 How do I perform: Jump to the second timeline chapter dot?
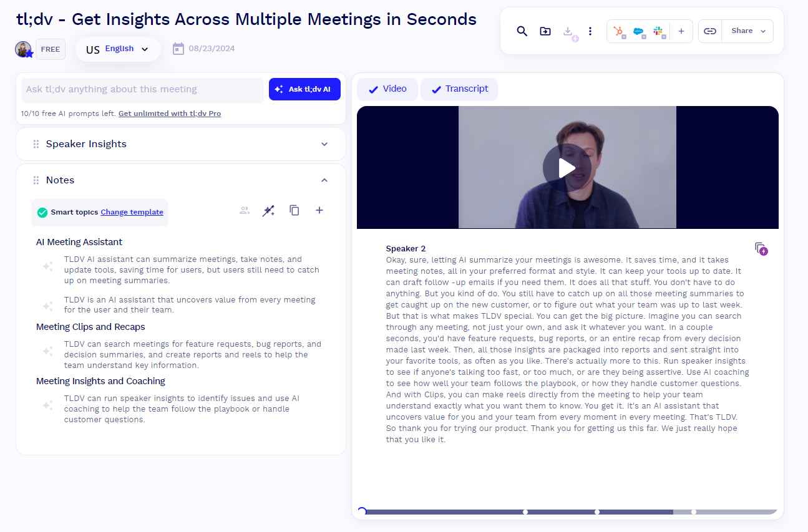(597, 512)
